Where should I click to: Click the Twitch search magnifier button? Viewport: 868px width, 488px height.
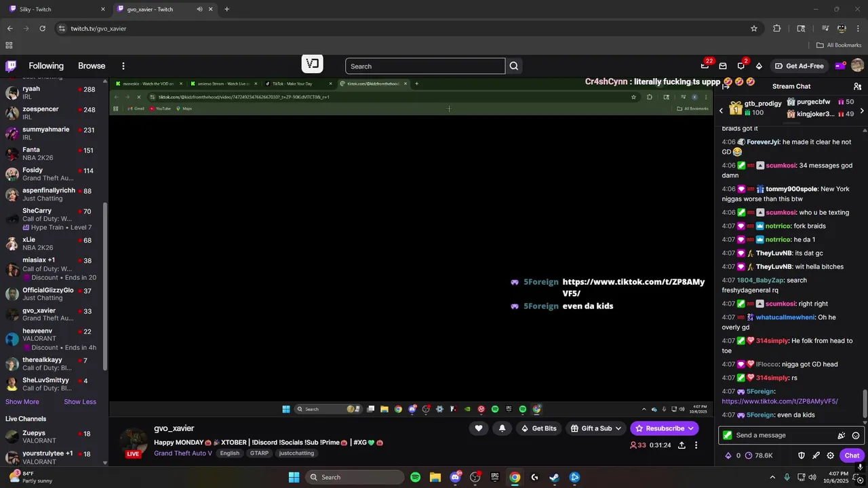click(x=514, y=66)
